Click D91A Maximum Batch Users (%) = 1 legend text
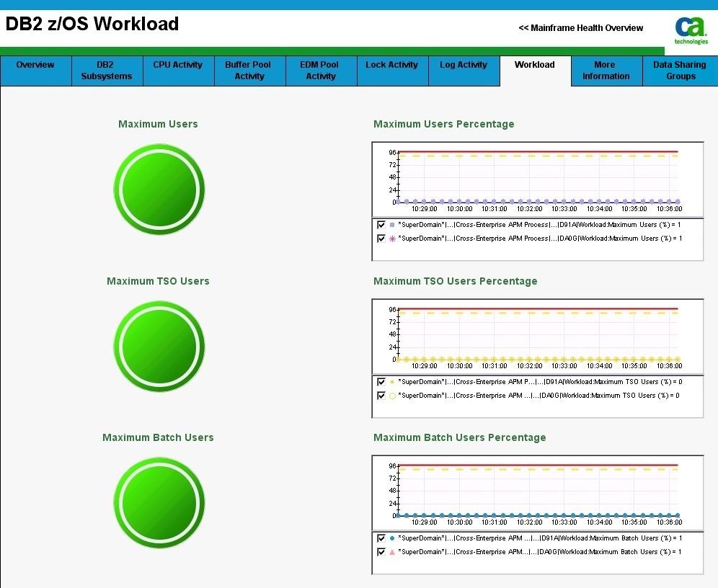 tap(540, 538)
